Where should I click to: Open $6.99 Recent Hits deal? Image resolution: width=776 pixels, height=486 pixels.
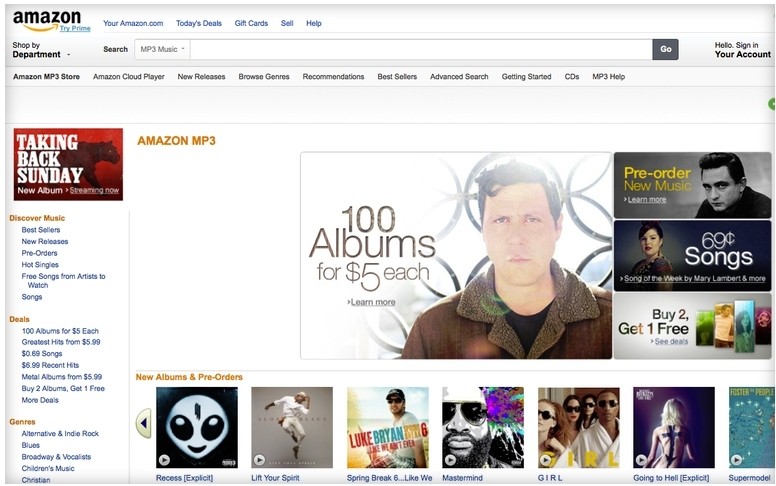(50, 365)
